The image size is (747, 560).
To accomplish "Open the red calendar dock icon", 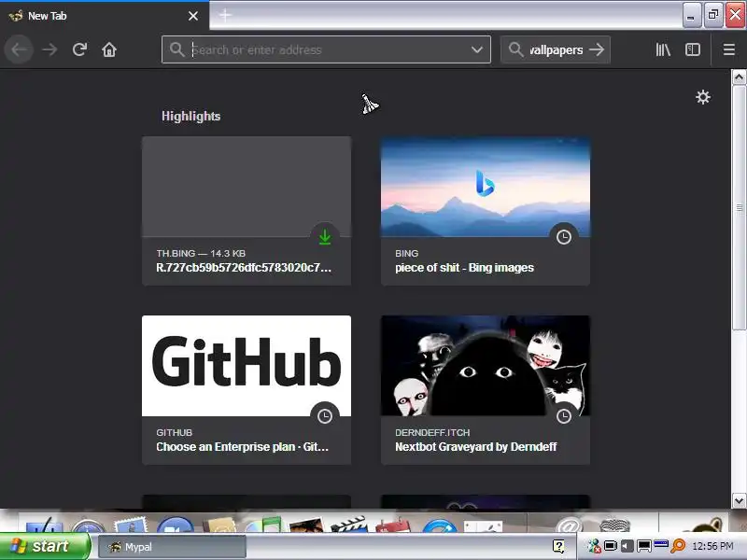I will (x=392, y=525).
